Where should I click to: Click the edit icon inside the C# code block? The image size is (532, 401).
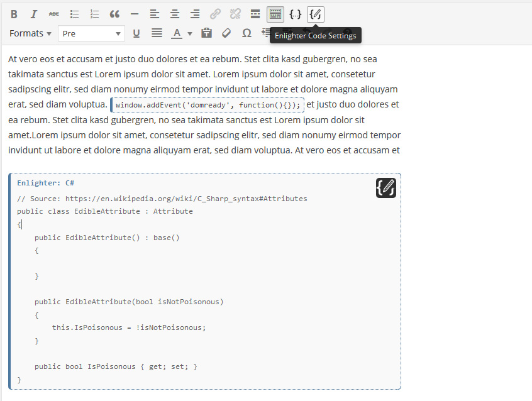coord(385,188)
